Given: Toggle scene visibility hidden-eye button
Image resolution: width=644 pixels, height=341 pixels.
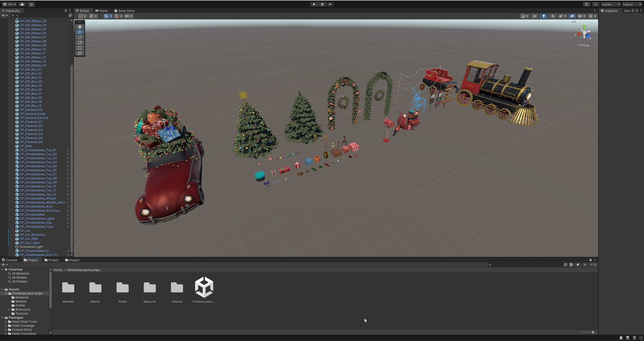Looking at the screenshot, I should click(572, 16).
